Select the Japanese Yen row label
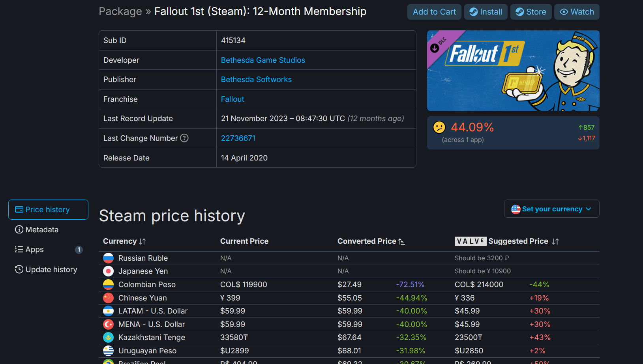Screen dimensions: 643x364 pos(143,271)
